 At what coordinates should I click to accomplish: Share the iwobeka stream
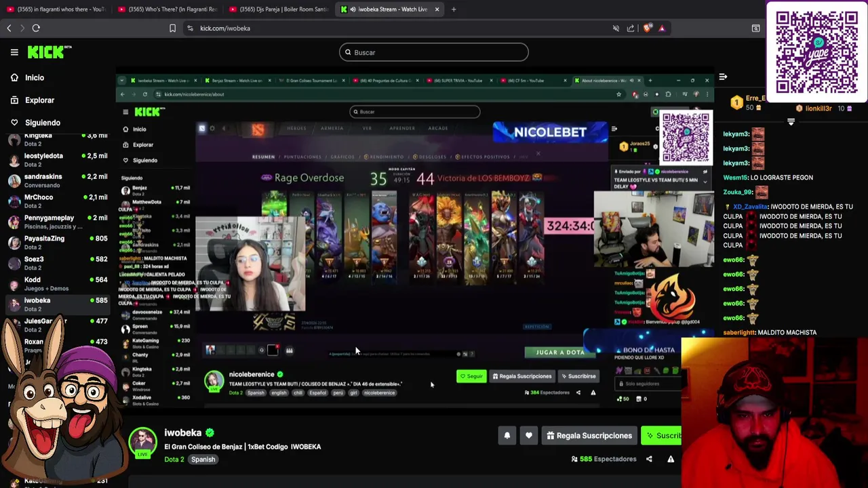649,459
